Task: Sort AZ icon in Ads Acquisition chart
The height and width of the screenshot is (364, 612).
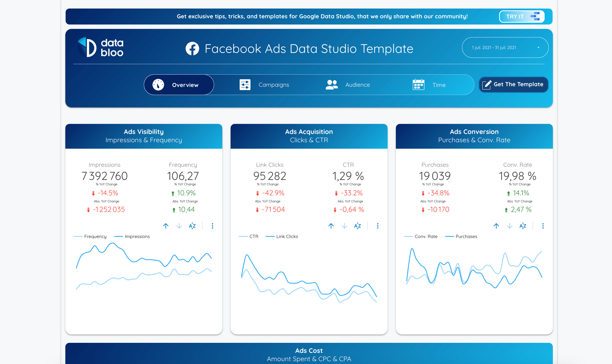Action: pyautogui.click(x=358, y=226)
